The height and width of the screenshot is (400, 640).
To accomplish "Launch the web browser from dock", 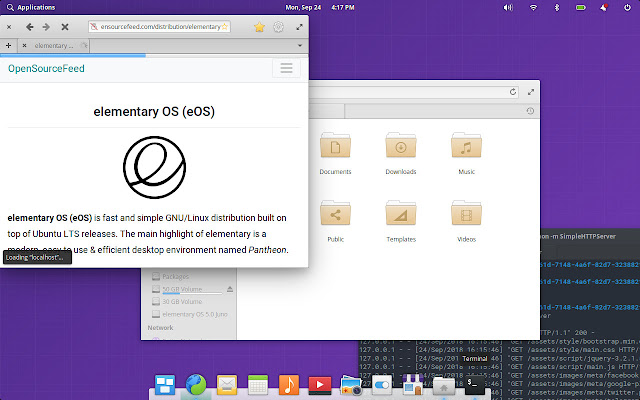I will pyautogui.click(x=196, y=384).
